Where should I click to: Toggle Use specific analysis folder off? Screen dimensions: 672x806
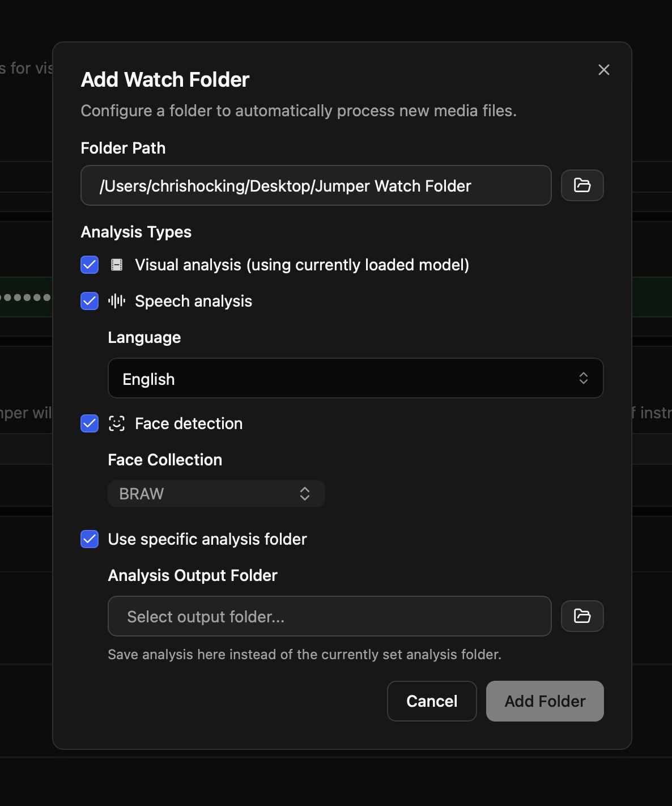click(89, 539)
